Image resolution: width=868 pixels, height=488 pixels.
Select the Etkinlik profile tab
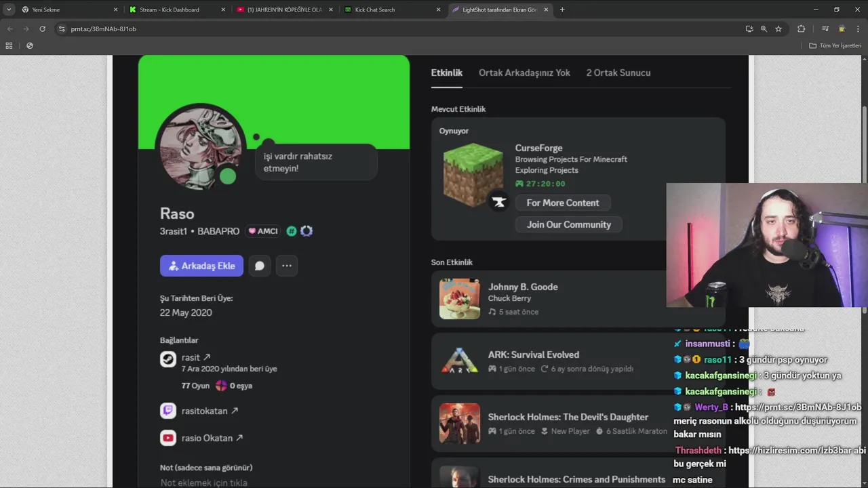(x=447, y=73)
